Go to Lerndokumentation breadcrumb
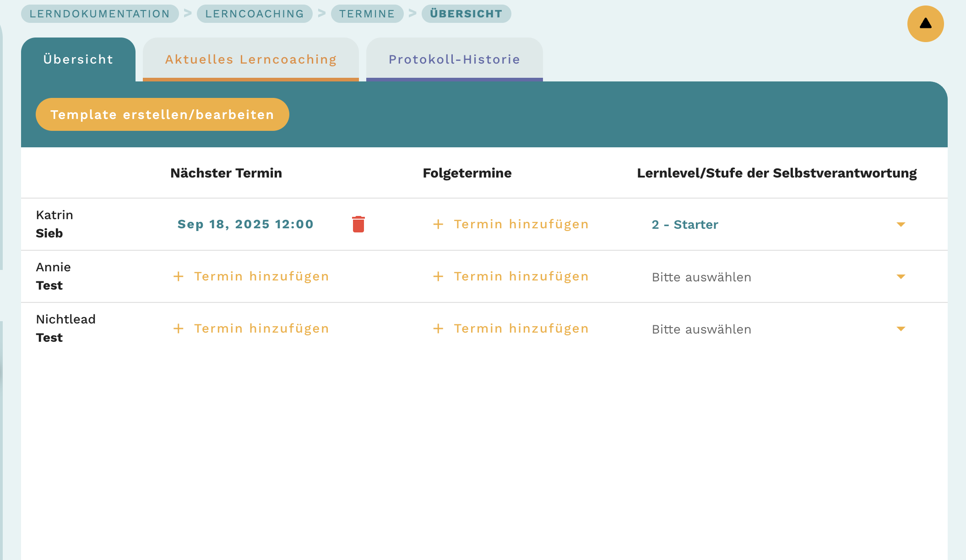The image size is (966, 560). pos(100,14)
